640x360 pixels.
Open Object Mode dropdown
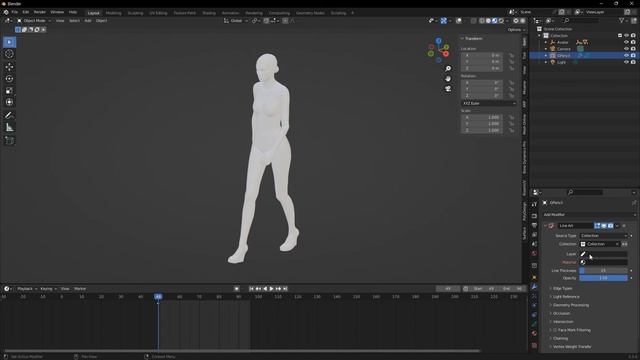pos(33,20)
